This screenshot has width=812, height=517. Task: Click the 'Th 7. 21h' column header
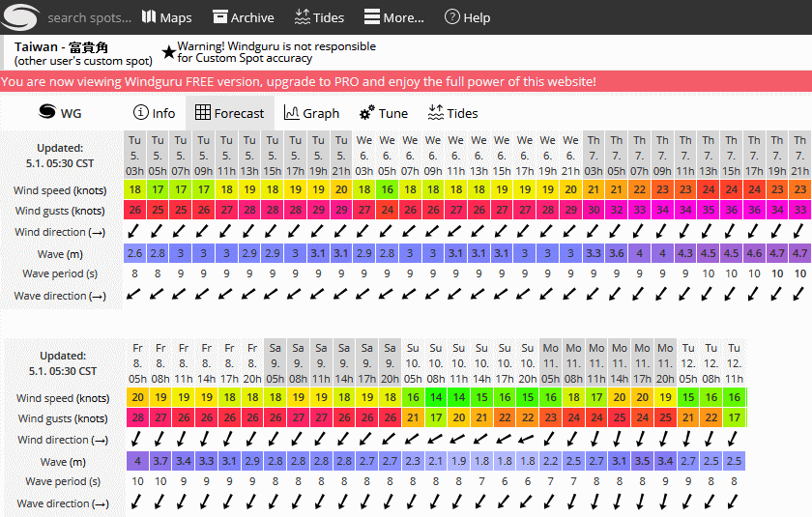800,156
